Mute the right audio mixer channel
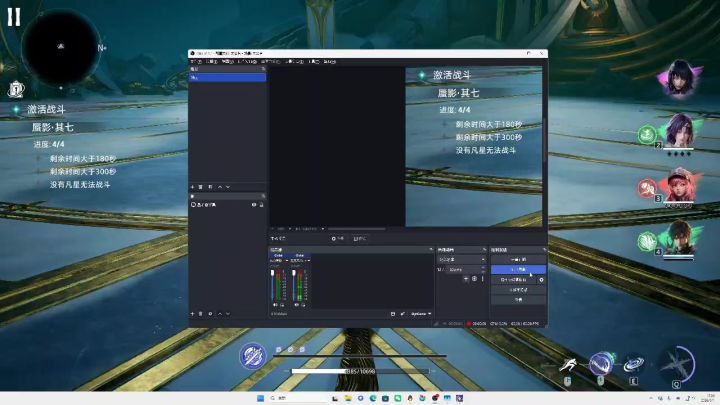 point(297,305)
